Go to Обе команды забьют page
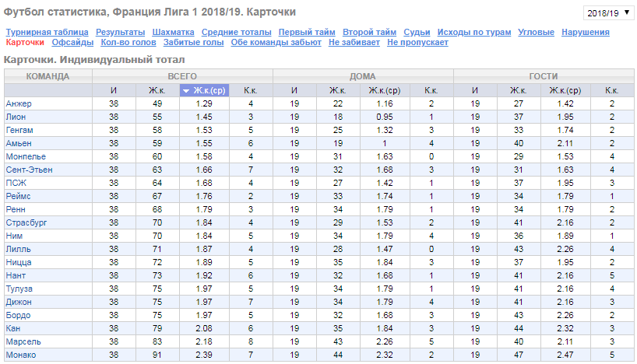The width and height of the screenshot is (637, 364). coord(276,42)
